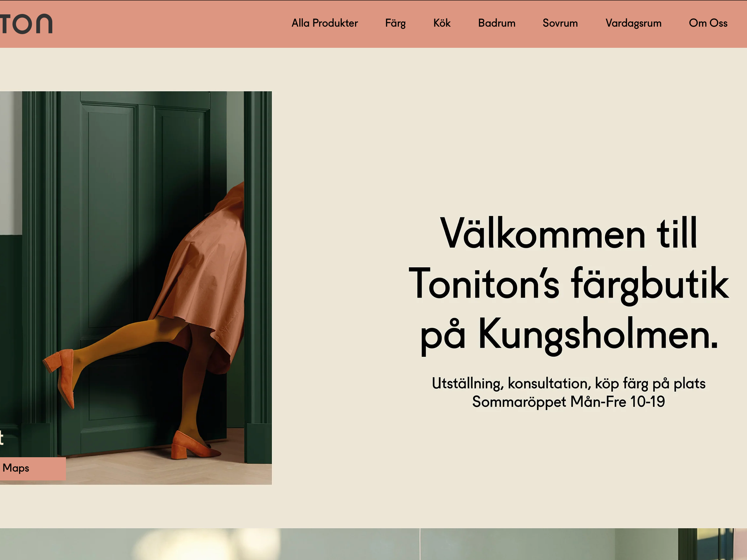Click the Välkommen till Toniton's färgbutik headline
Screen dimensions: 747x560
point(569,284)
